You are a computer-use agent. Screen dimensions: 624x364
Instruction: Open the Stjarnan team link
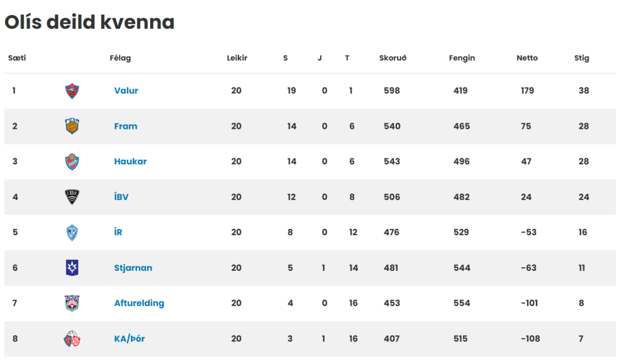point(133,268)
